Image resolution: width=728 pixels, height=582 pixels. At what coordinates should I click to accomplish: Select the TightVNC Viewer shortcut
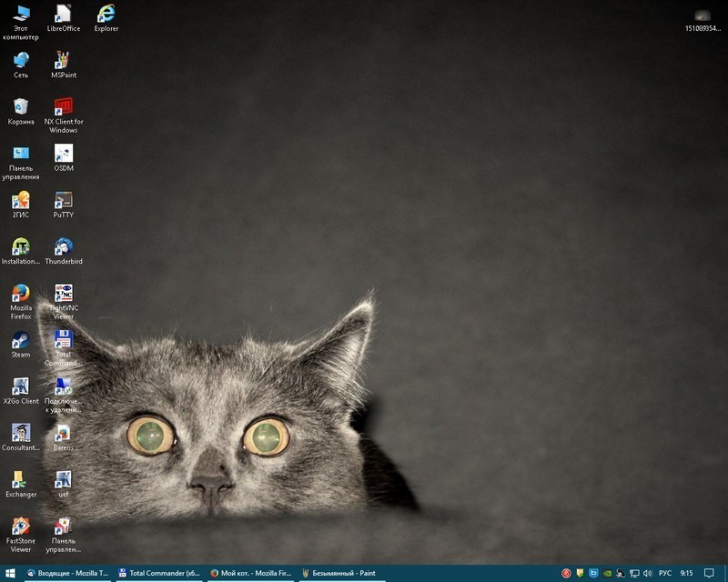(x=63, y=295)
